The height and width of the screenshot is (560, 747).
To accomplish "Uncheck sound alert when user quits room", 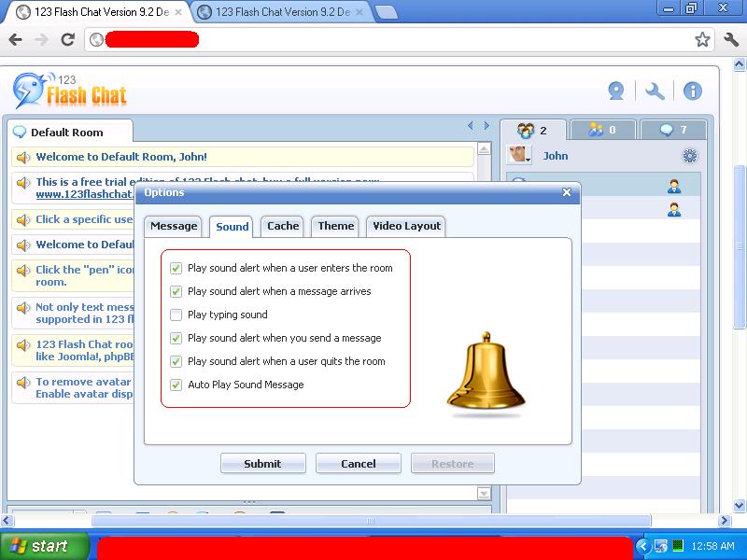I will tap(176, 361).
